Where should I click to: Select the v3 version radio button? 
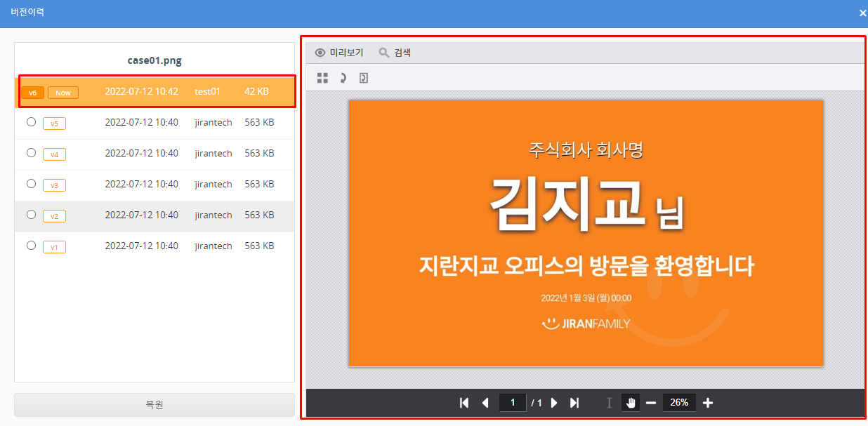pos(31,184)
